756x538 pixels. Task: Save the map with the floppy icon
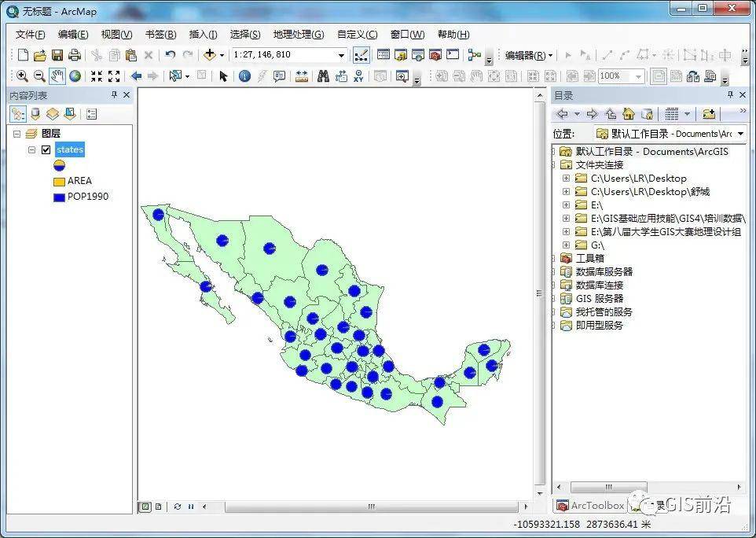point(57,55)
